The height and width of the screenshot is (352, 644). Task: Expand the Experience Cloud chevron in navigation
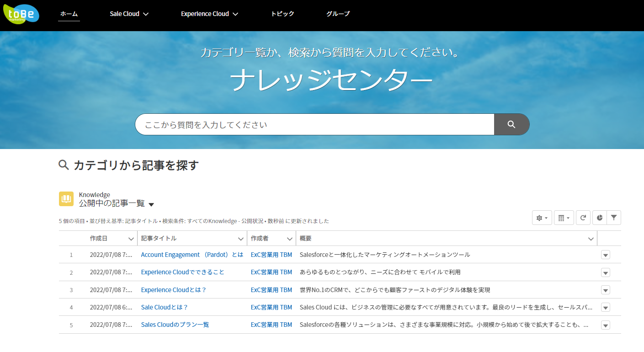[235, 14]
